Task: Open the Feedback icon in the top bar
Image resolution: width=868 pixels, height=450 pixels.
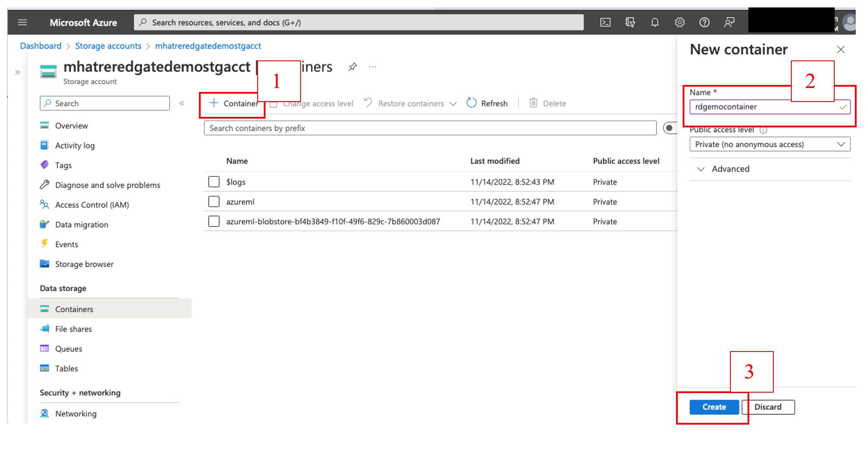Action: point(729,22)
